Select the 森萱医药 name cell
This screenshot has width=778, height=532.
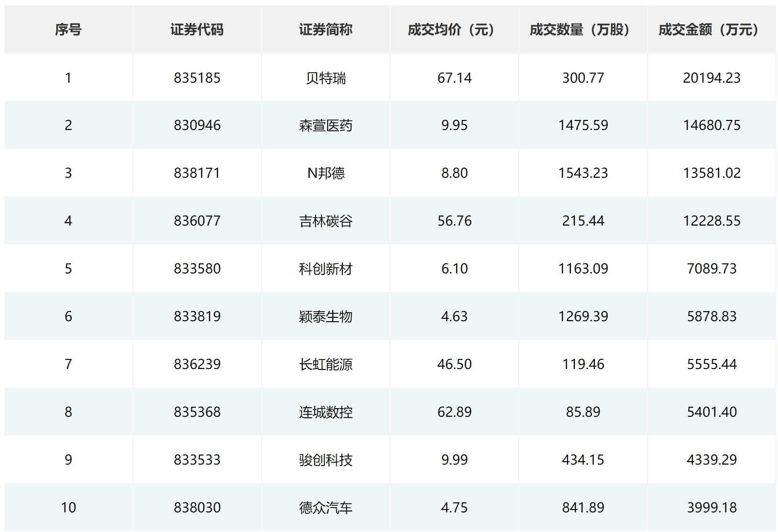tap(326, 125)
